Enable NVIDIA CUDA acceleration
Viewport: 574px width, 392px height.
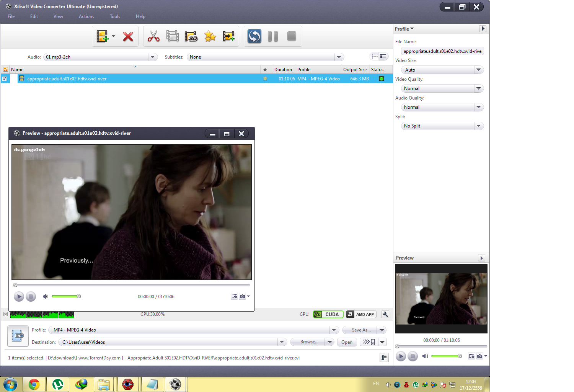328,314
